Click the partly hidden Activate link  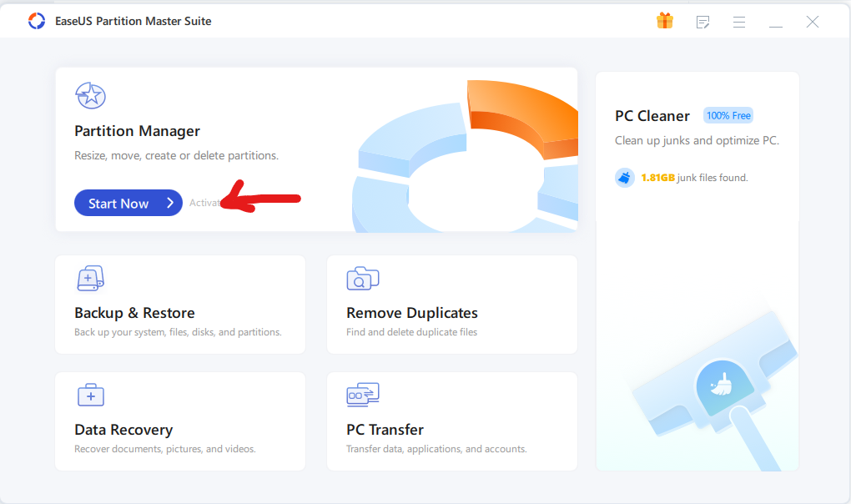click(x=206, y=203)
